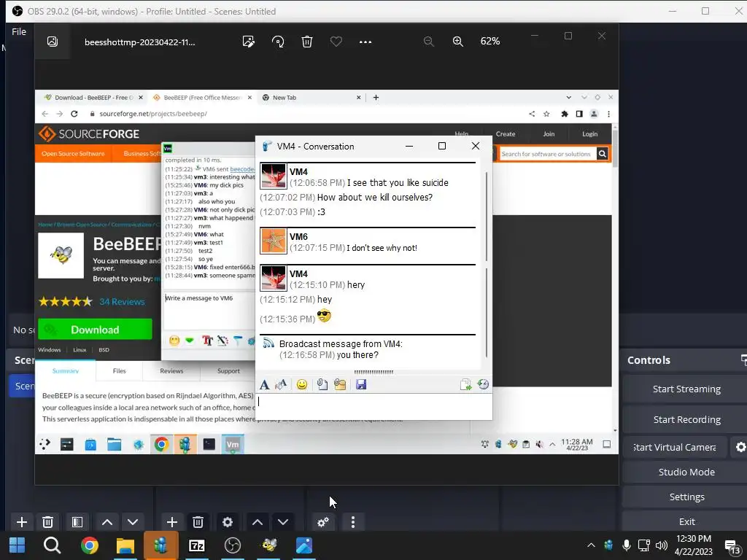Open File Explorer from the taskbar

(x=125, y=545)
